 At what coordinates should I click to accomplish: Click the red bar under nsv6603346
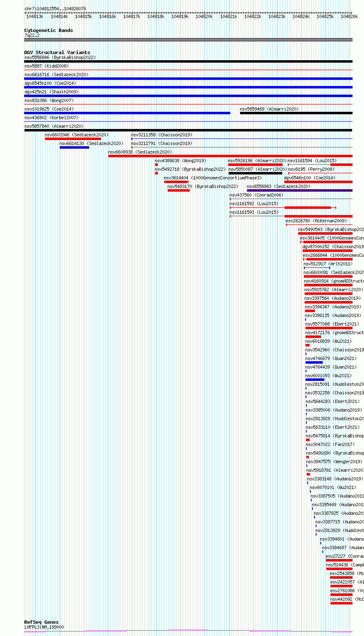pos(73,139)
